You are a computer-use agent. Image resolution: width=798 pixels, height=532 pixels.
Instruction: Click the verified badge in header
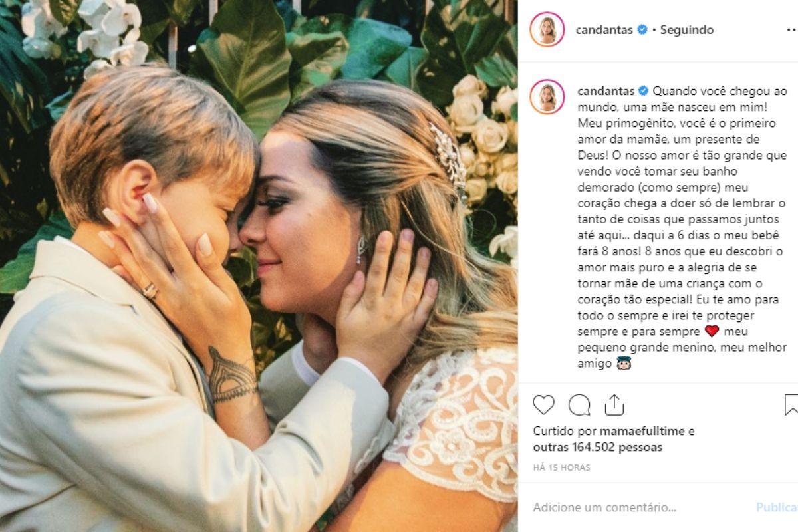pyautogui.click(x=642, y=30)
